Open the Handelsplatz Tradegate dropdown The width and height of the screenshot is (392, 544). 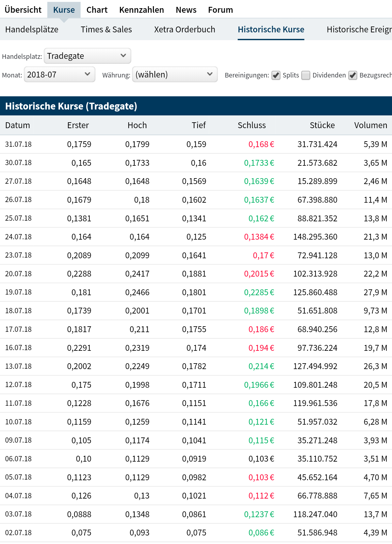pyautogui.click(x=88, y=56)
